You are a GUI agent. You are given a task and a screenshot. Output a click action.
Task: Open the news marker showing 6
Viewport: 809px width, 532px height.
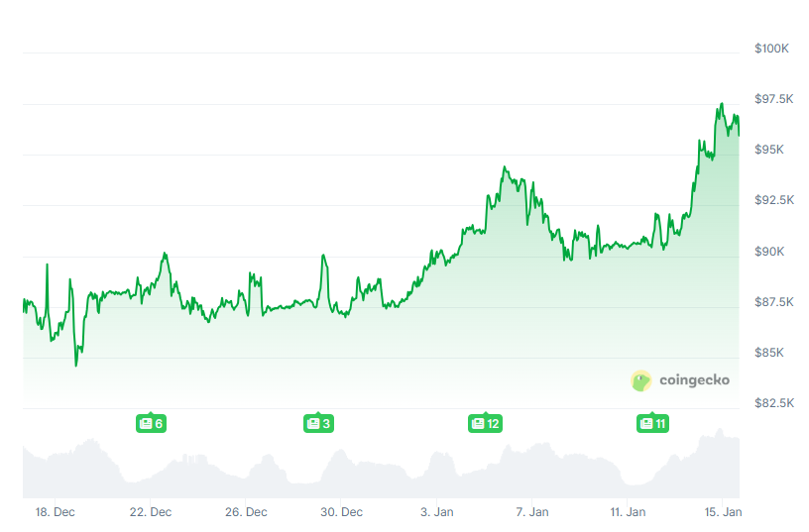point(151,424)
